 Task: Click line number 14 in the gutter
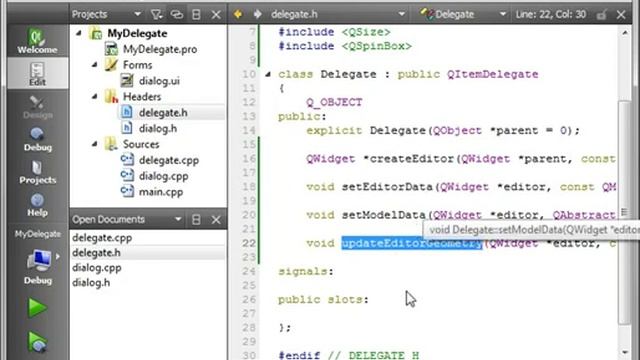click(249, 131)
